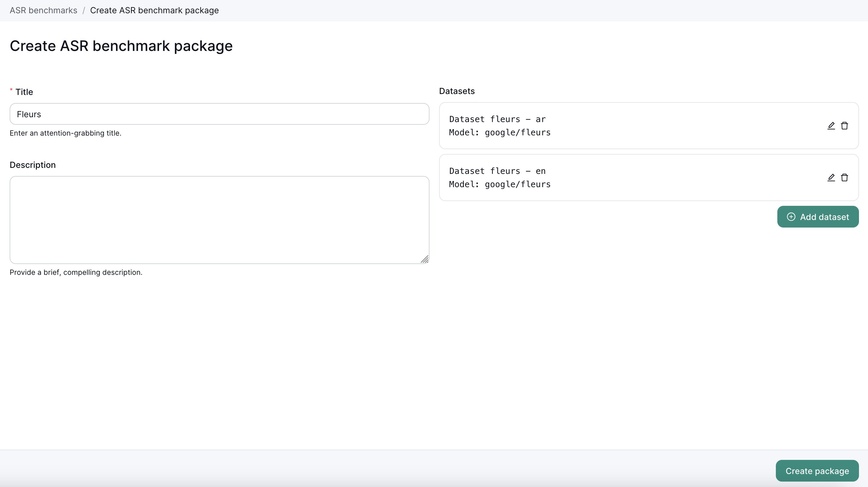868x487 pixels.
Task: Click the Description field label
Action: [x=33, y=165]
